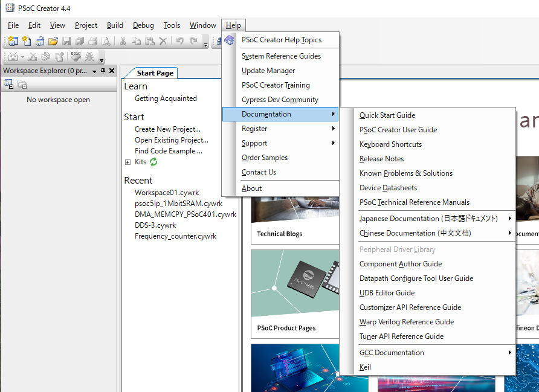Select PSoC Creator Help Topics
The width and height of the screenshot is (539, 392).
click(x=280, y=40)
